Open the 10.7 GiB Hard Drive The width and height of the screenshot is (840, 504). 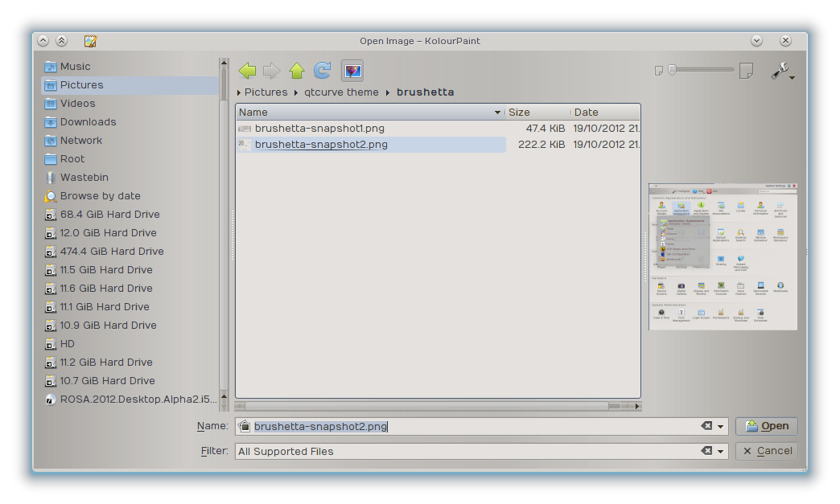click(x=130, y=380)
